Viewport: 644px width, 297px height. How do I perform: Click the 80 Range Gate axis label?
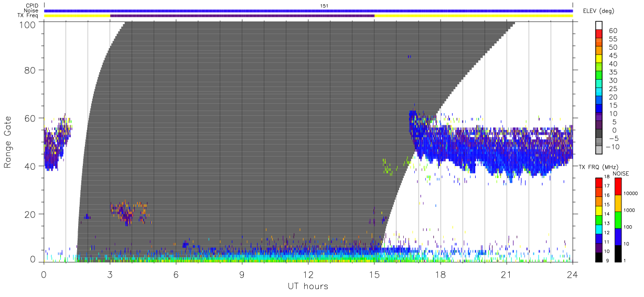click(x=30, y=70)
